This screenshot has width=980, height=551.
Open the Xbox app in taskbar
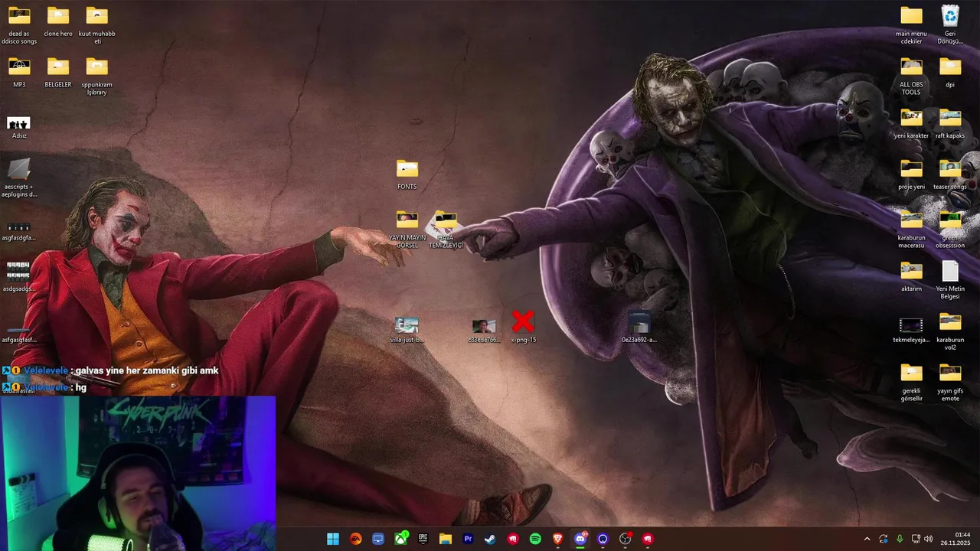[400, 539]
